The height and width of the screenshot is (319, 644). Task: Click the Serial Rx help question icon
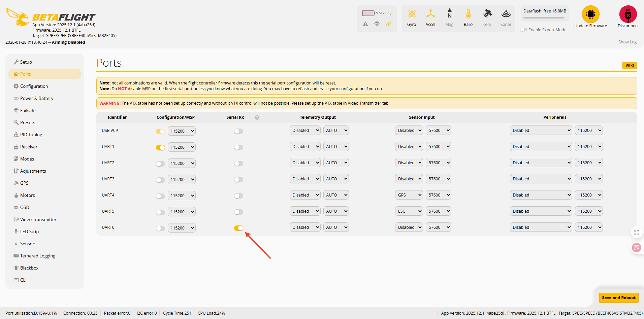257,117
